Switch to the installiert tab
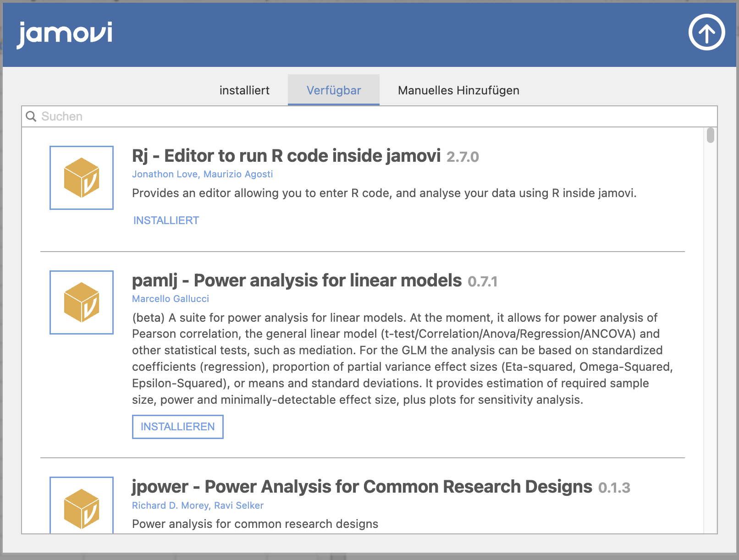The image size is (739, 560). [x=244, y=90]
